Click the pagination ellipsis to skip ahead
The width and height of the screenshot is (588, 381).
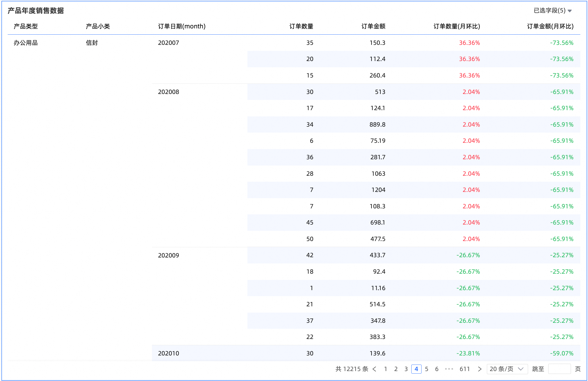(449, 369)
